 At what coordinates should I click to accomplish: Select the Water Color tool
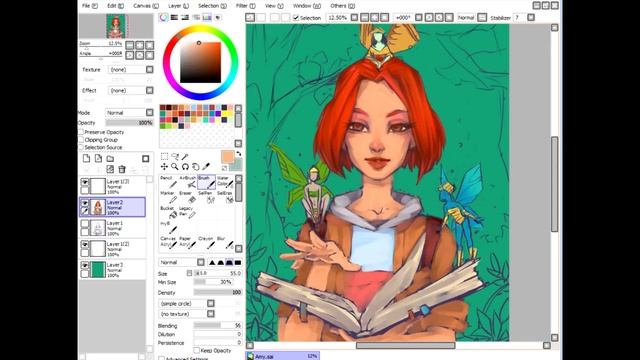[x=224, y=182]
